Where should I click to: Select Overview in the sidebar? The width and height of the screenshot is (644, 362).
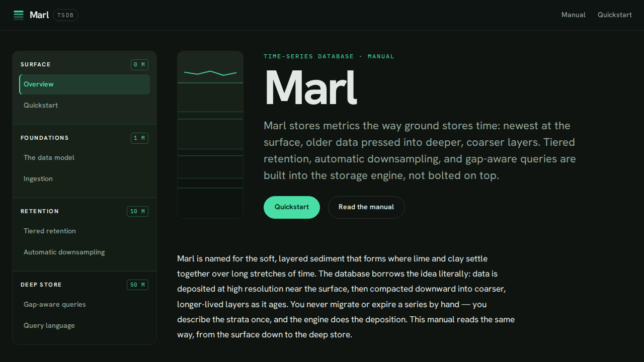click(x=85, y=84)
